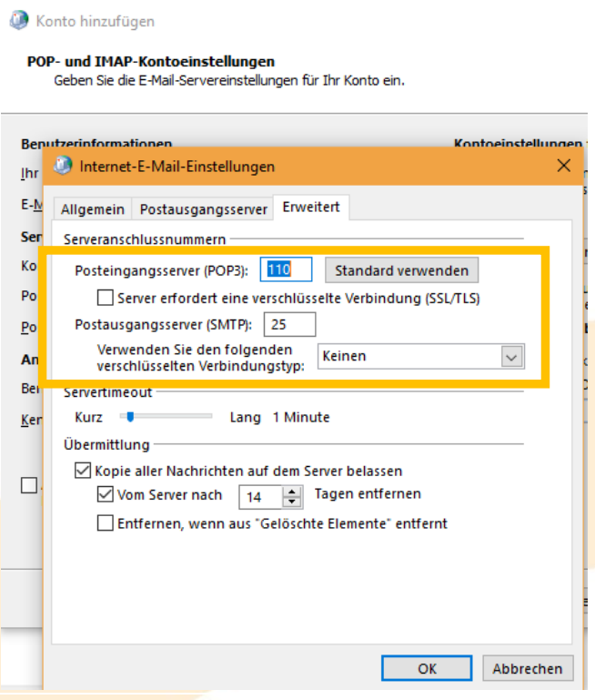
Task: Click the days field showing 14
Action: coord(260,497)
